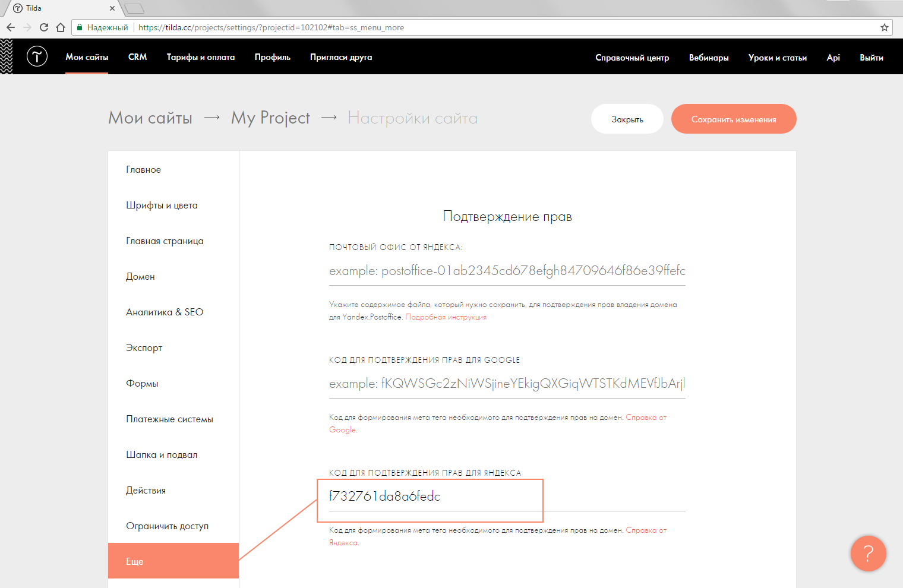The height and width of the screenshot is (588, 903).
Task: Click Настройки сайта breadcrumb text
Action: click(413, 118)
